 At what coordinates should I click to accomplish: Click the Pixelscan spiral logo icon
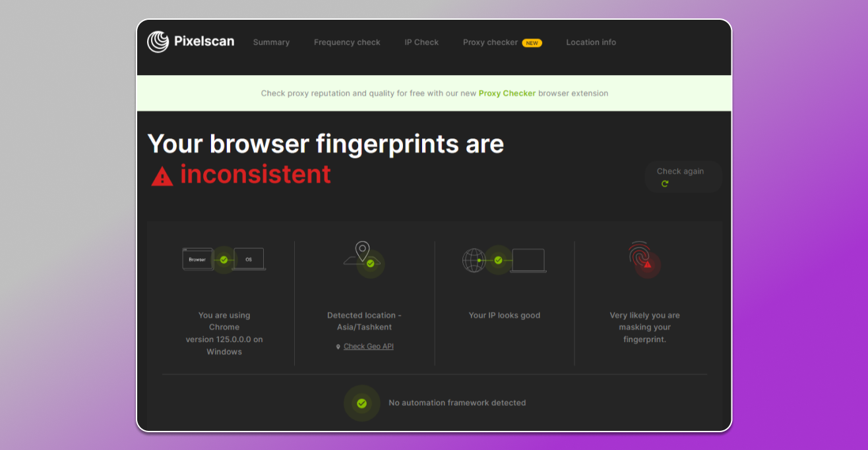click(158, 42)
